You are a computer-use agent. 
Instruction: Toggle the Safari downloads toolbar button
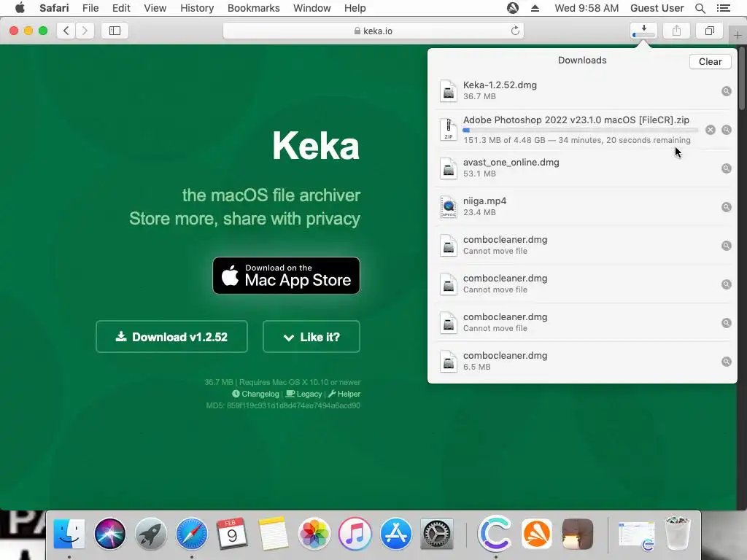coord(643,31)
